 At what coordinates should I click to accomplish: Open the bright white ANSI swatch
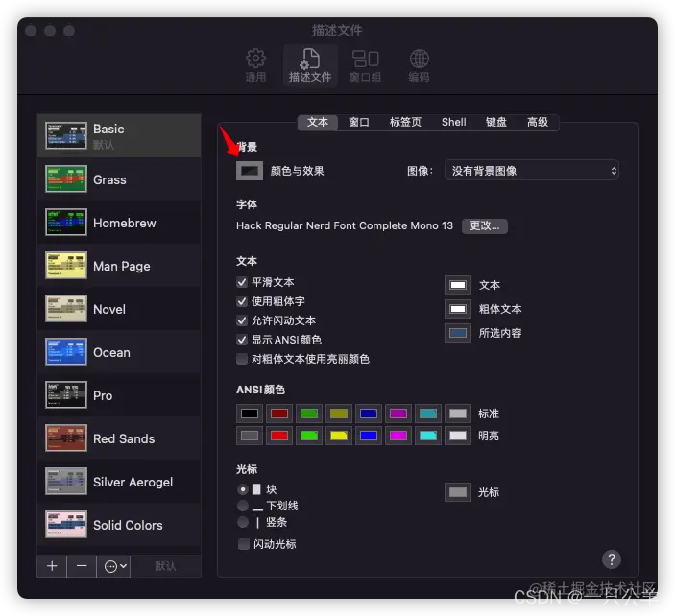tap(458, 436)
